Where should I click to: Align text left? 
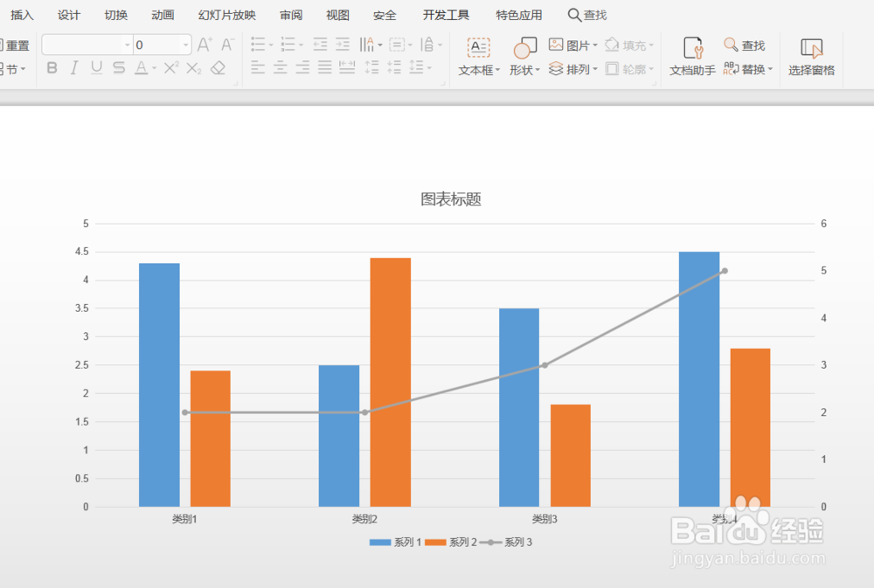tap(258, 68)
